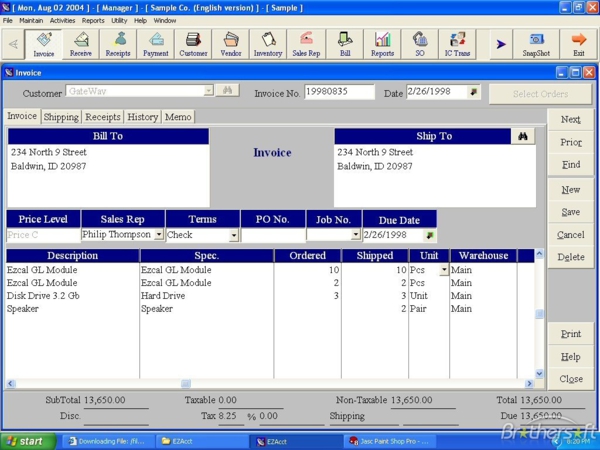The width and height of the screenshot is (600, 450).
Task: Click the Sales Rep toolbar icon
Action: (x=306, y=44)
